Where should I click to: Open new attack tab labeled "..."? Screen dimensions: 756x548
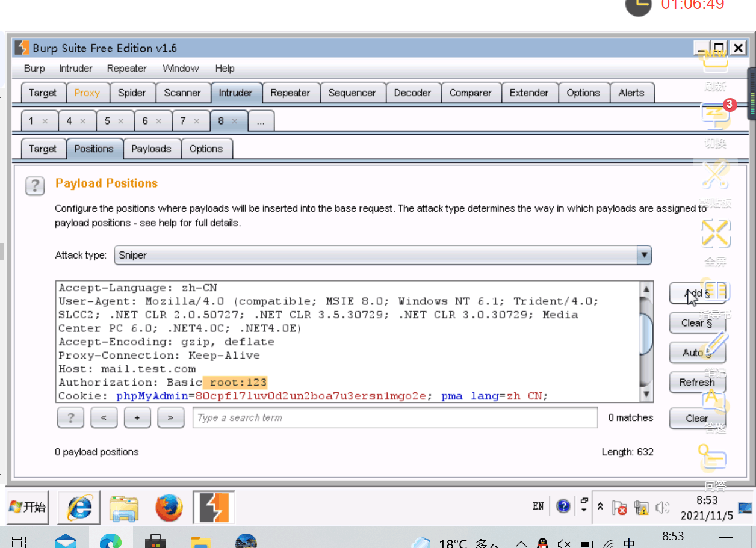click(x=261, y=121)
